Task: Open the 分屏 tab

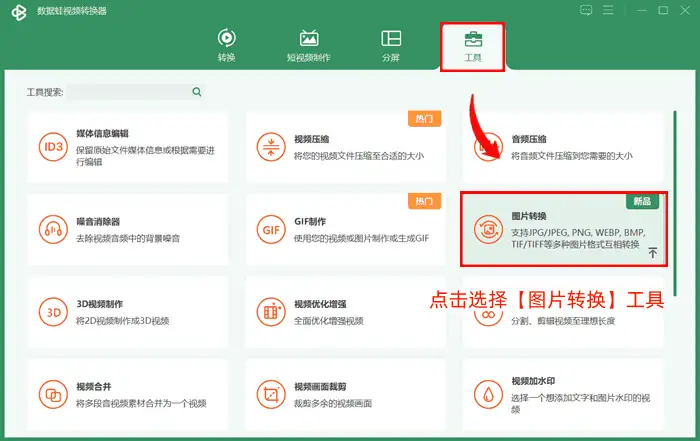Action: pyautogui.click(x=391, y=46)
